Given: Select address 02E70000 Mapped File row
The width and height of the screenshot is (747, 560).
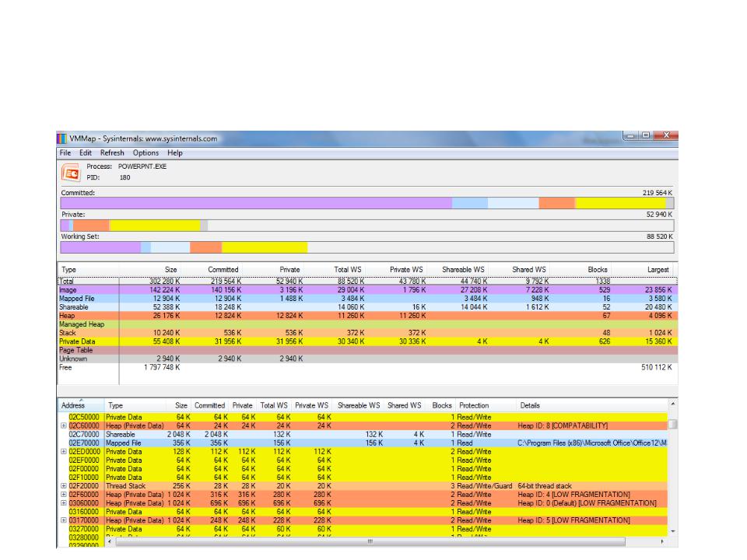Looking at the screenshot, I should pyautogui.click(x=363, y=443).
